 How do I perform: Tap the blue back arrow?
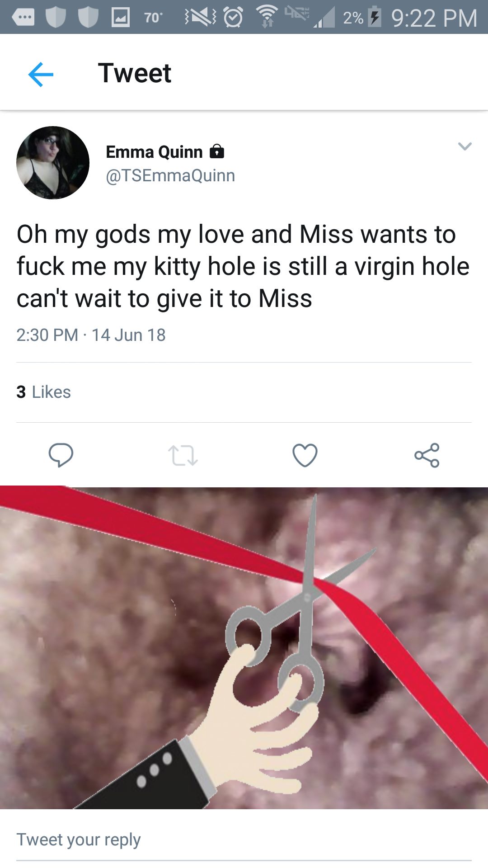click(41, 74)
